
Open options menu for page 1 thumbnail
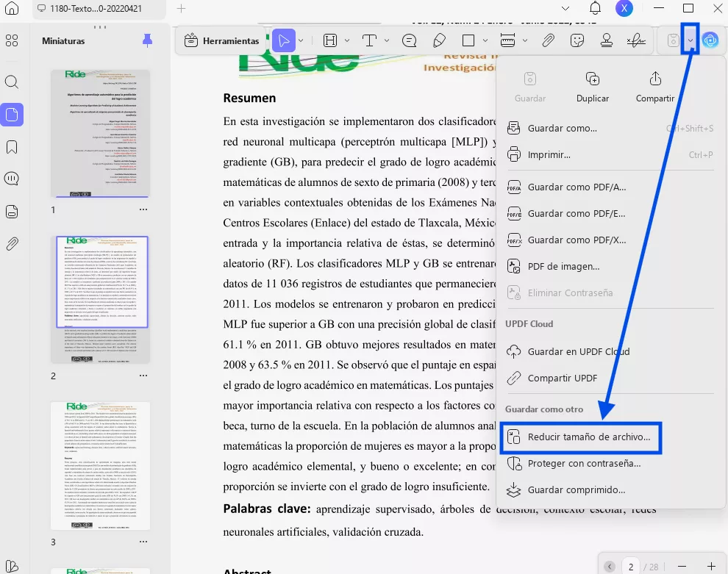tap(143, 209)
